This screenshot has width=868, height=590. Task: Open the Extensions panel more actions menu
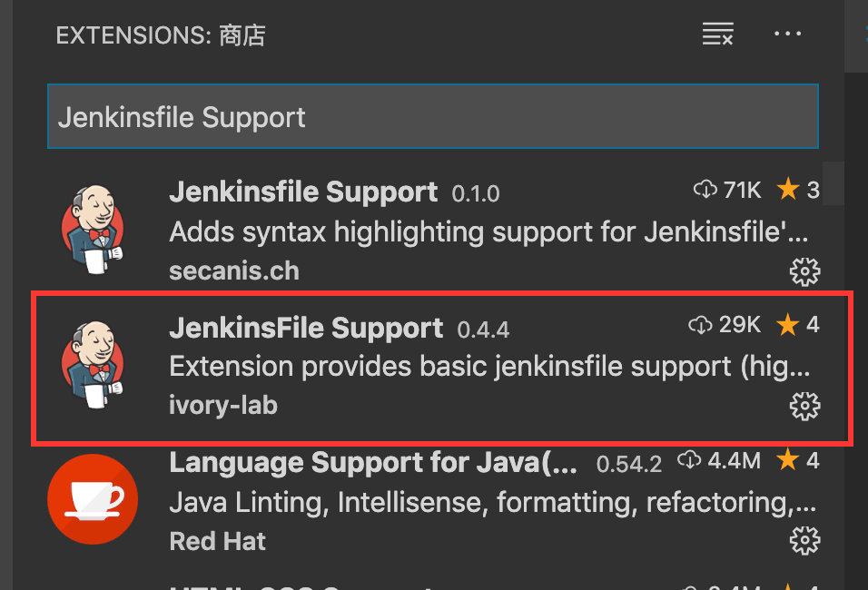[787, 34]
